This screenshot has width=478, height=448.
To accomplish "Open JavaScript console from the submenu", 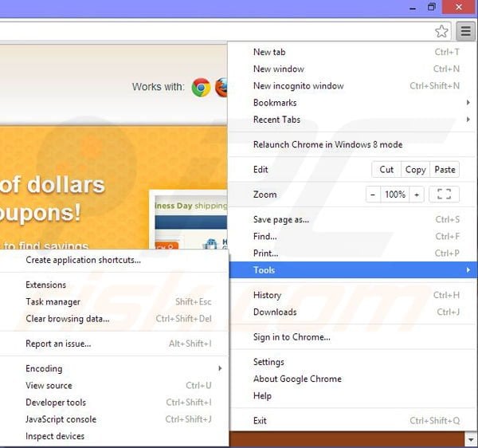I will [114, 419].
